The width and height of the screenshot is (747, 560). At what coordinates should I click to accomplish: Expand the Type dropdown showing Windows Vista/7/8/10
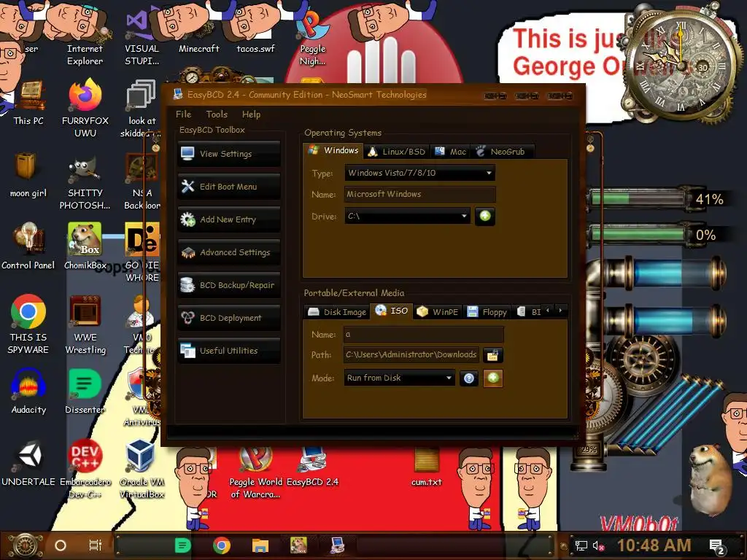[x=419, y=173]
